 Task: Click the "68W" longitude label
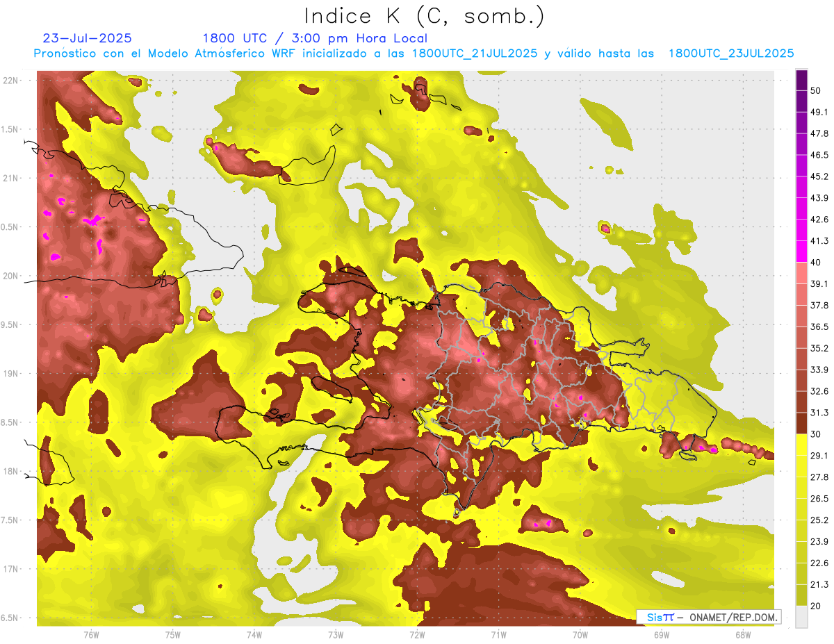pos(743,635)
